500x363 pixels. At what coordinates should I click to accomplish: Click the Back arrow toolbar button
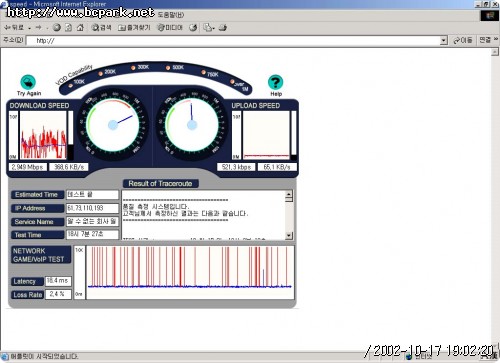pos(14,28)
